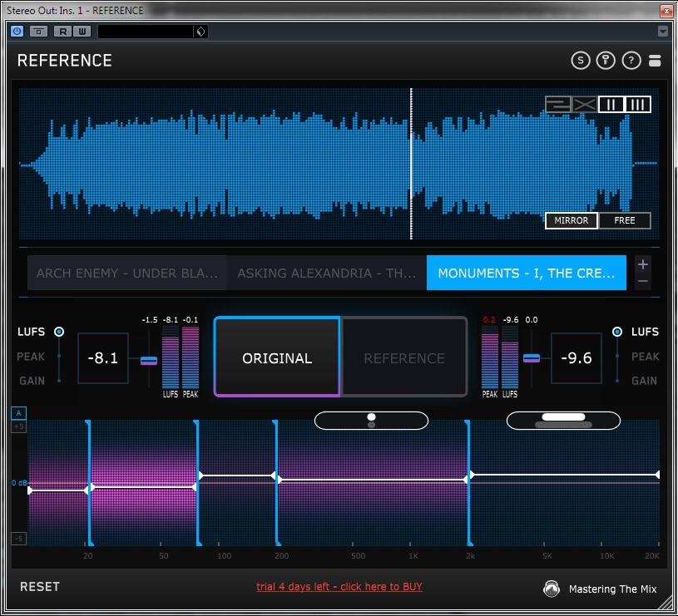Select the left GAIN mode option

(x=32, y=381)
